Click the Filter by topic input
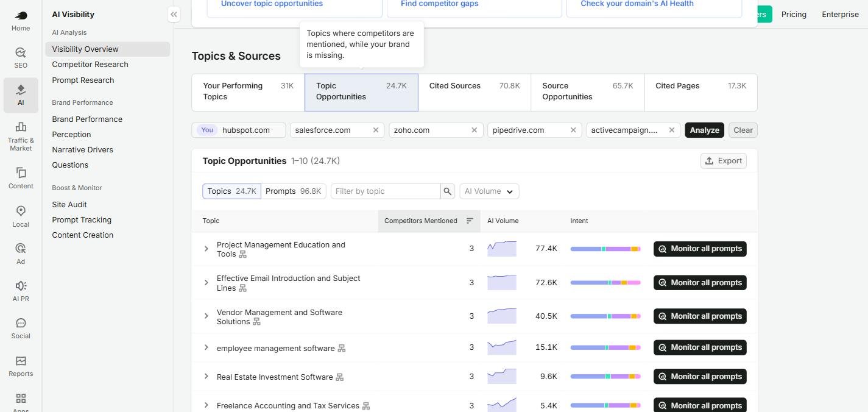The width and height of the screenshot is (868, 412). point(386,191)
